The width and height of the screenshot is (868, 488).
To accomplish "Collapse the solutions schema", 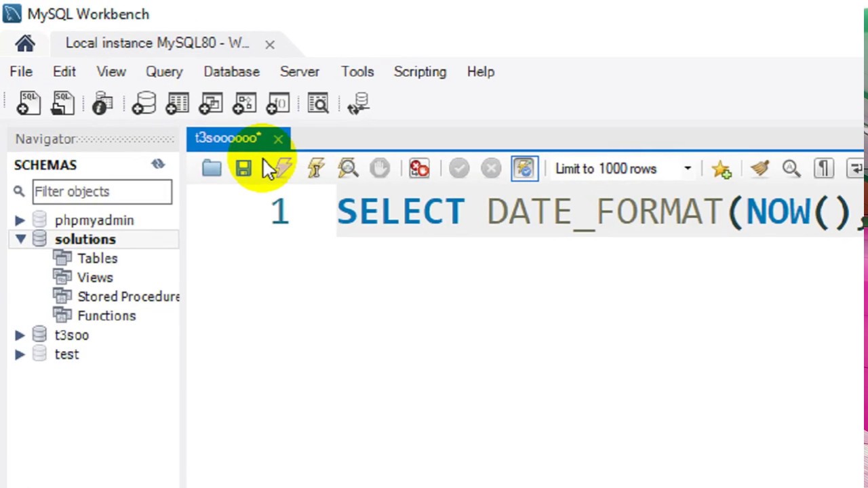I will click(x=20, y=239).
